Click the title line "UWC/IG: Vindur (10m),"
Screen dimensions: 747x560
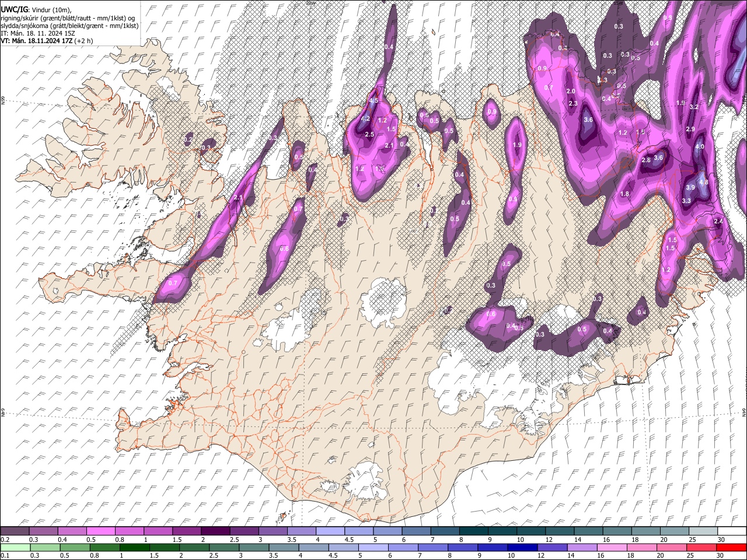(x=36, y=10)
